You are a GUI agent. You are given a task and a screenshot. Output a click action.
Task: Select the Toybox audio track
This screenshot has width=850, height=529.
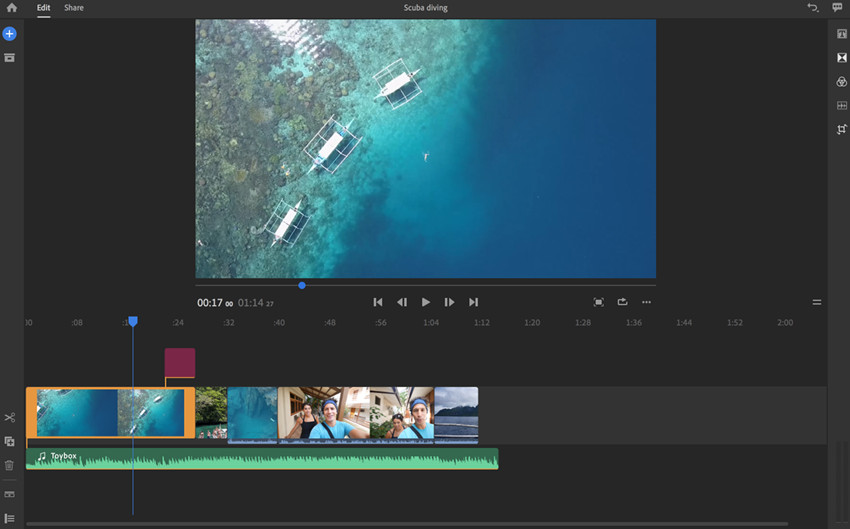[x=262, y=459]
